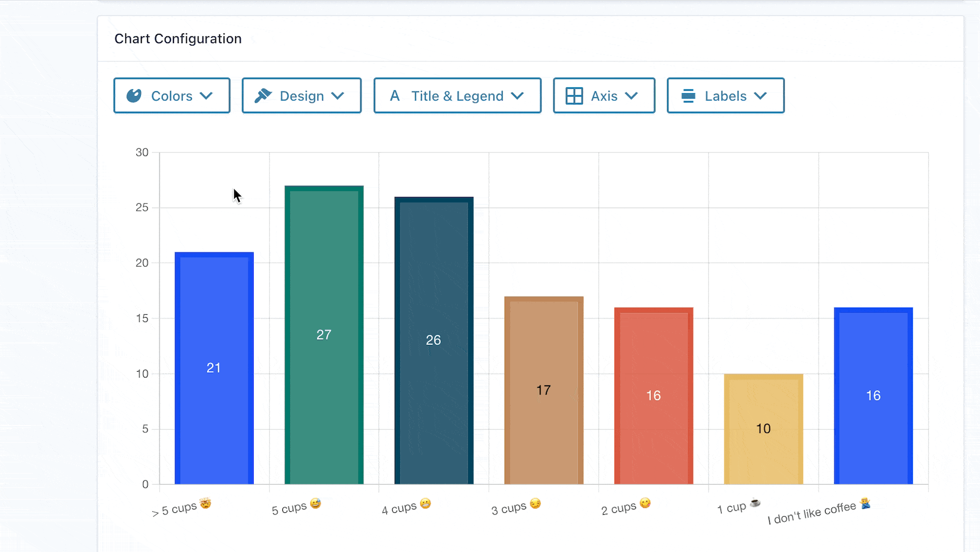Select the green bar showing 27

[324, 335]
